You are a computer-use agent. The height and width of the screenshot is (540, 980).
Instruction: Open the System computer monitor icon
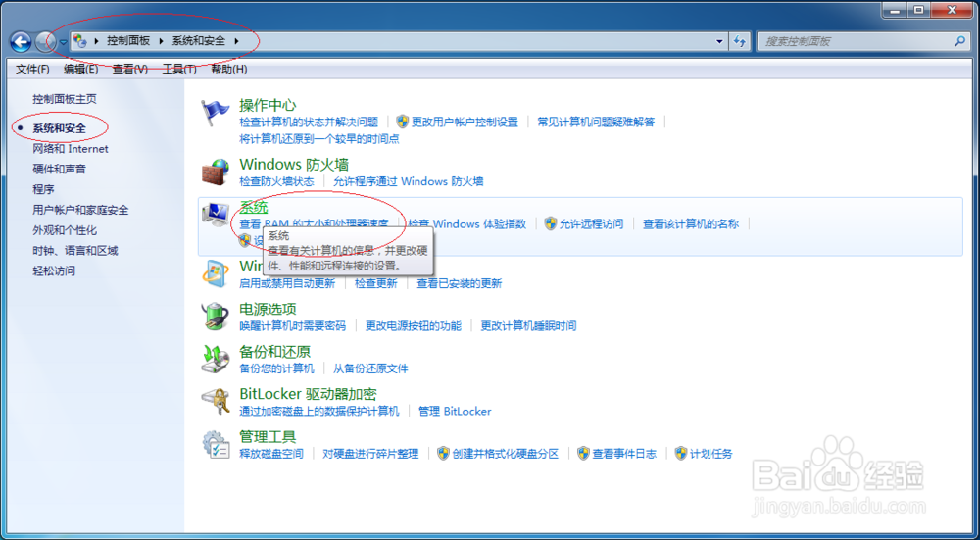point(215,215)
